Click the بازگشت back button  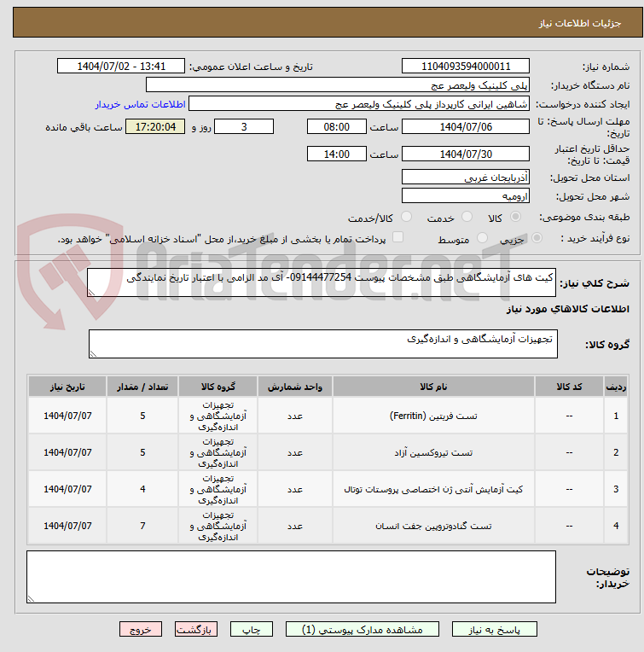(196, 629)
